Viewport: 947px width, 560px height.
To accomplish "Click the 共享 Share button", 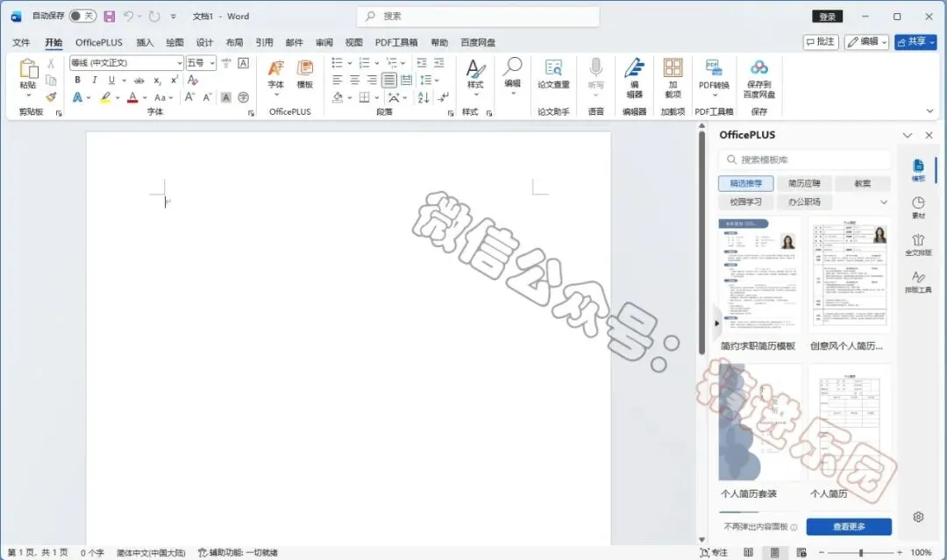I will (x=915, y=42).
